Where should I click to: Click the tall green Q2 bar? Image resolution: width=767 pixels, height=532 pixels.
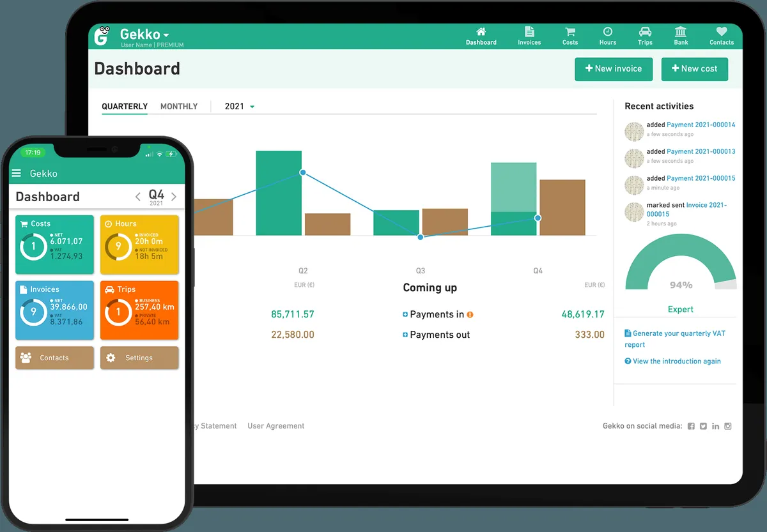(x=279, y=193)
